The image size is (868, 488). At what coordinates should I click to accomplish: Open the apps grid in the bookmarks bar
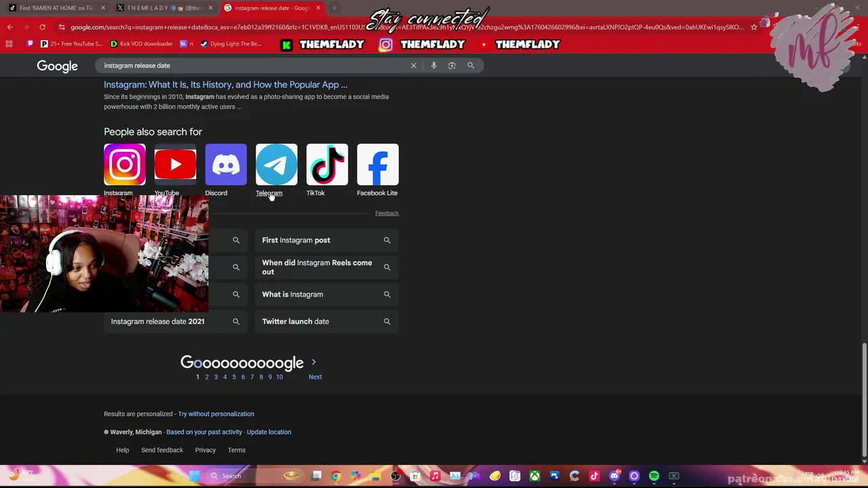pyautogui.click(x=9, y=44)
